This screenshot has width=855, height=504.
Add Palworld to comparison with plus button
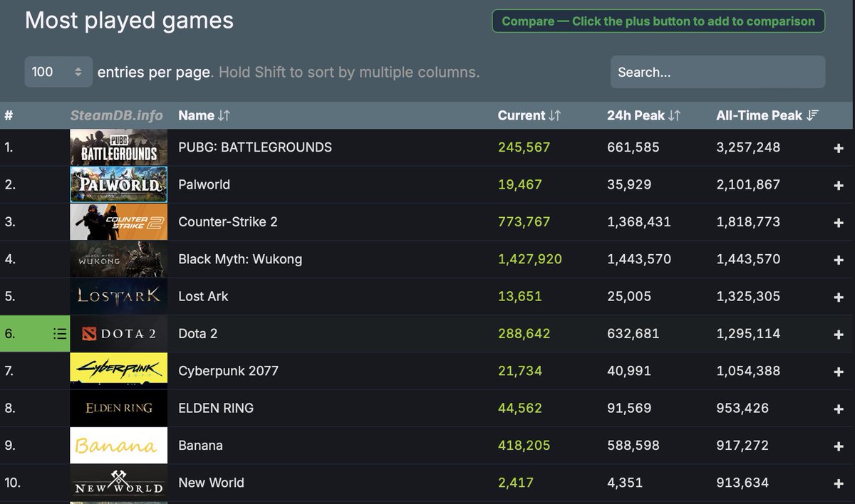point(839,185)
